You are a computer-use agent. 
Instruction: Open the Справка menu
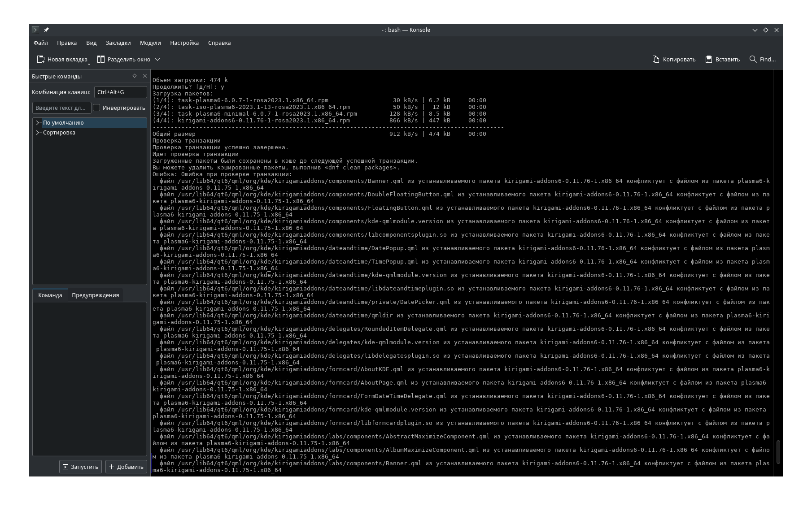219,43
